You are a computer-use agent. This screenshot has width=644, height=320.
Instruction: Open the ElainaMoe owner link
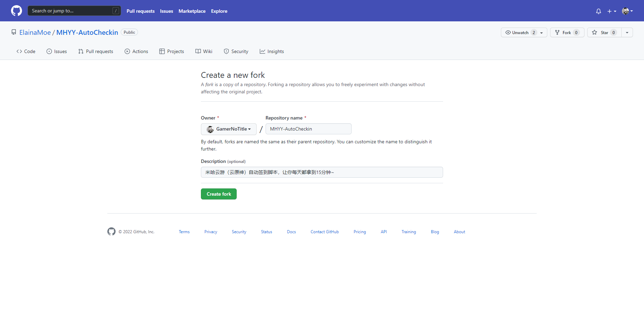click(35, 32)
